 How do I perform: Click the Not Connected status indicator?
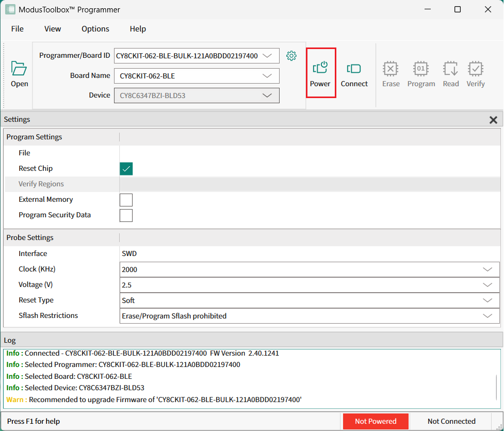451,421
